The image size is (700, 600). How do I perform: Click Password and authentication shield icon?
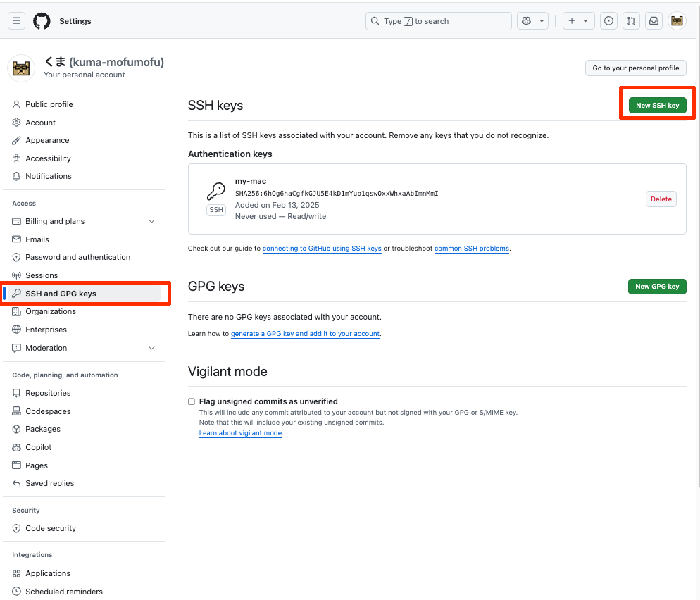coord(16,257)
